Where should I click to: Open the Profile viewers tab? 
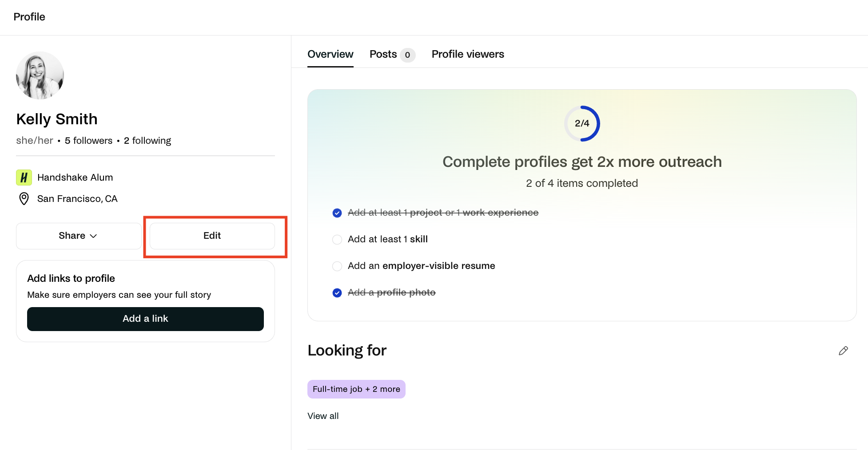tap(468, 54)
